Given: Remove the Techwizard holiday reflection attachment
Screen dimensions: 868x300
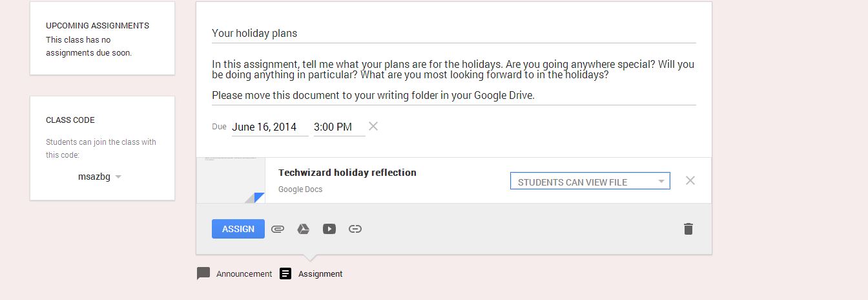Looking at the screenshot, I should coord(690,181).
